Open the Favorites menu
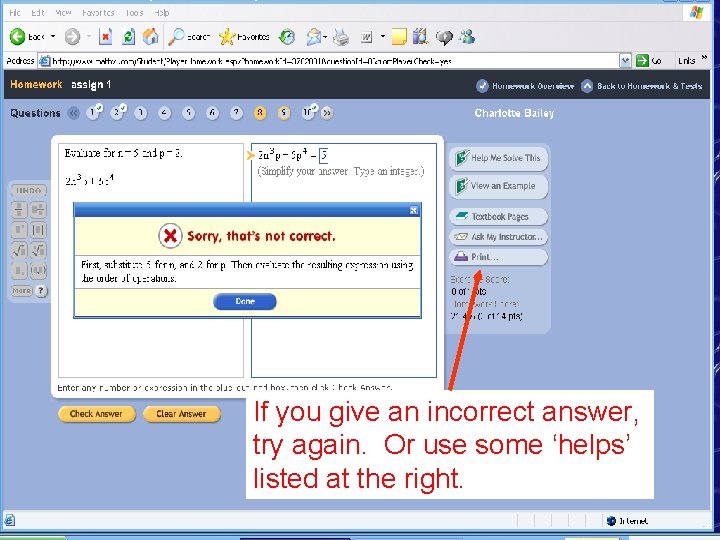This screenshot has width=720, height=540. click(x=98, y=13)
